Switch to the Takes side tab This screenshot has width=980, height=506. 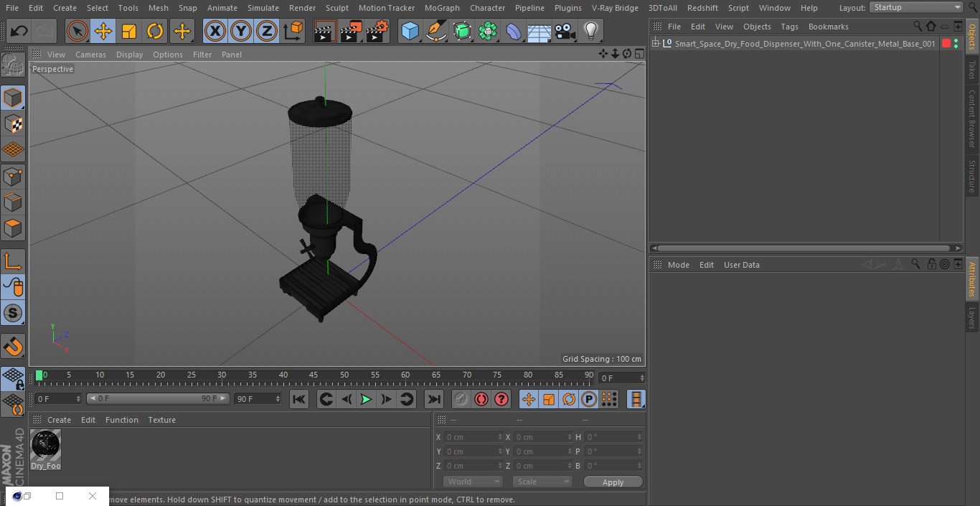(x=972, y=70)
